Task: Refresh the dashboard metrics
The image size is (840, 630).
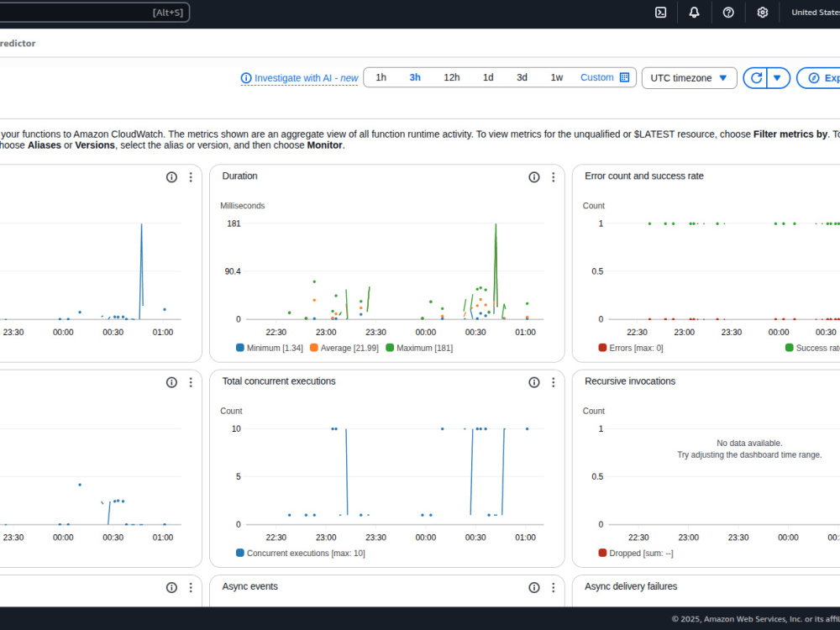Action: (x=756, y=77)
